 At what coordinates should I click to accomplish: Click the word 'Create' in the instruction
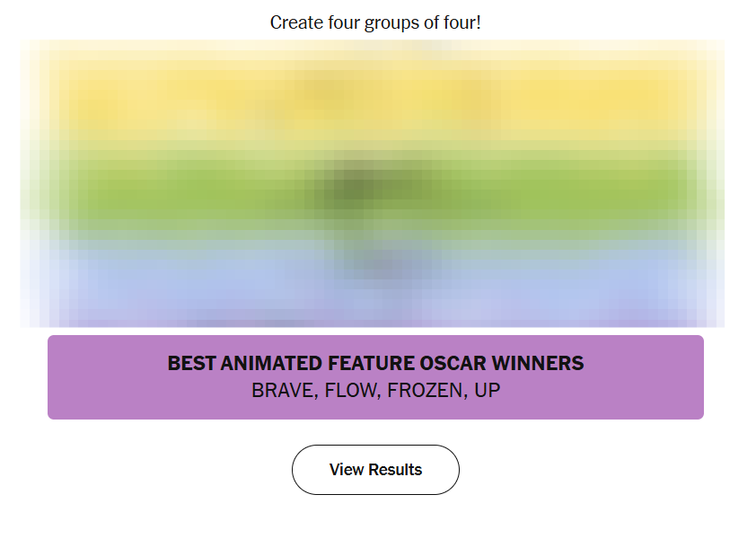click(x=295, y=22)
